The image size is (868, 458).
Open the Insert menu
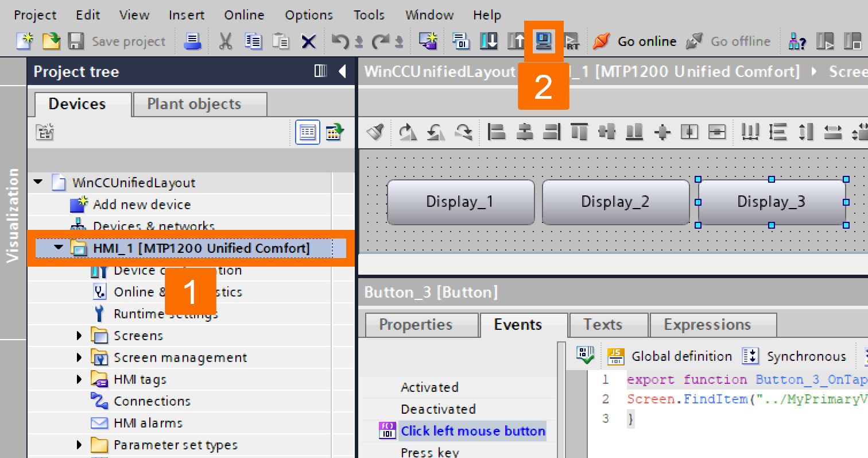(187, 15)
